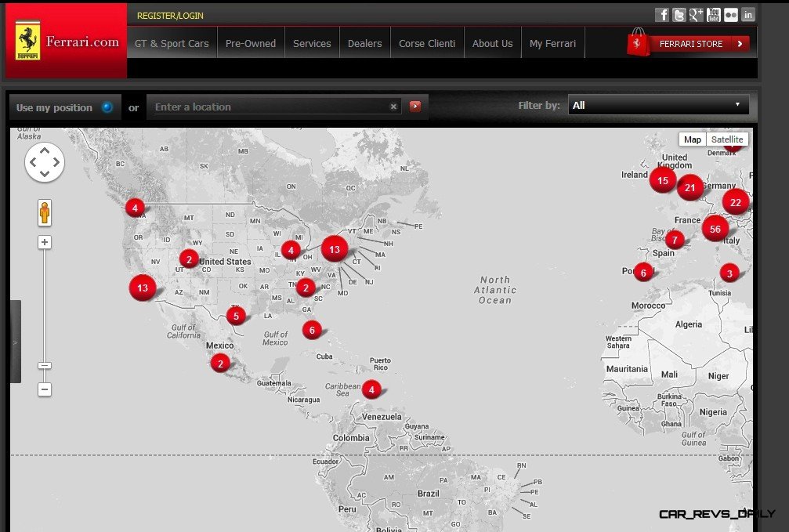Screen dimensions: 789x532
Task: Open the cluster 2 in Mexico
Action: tap(220, 363)
